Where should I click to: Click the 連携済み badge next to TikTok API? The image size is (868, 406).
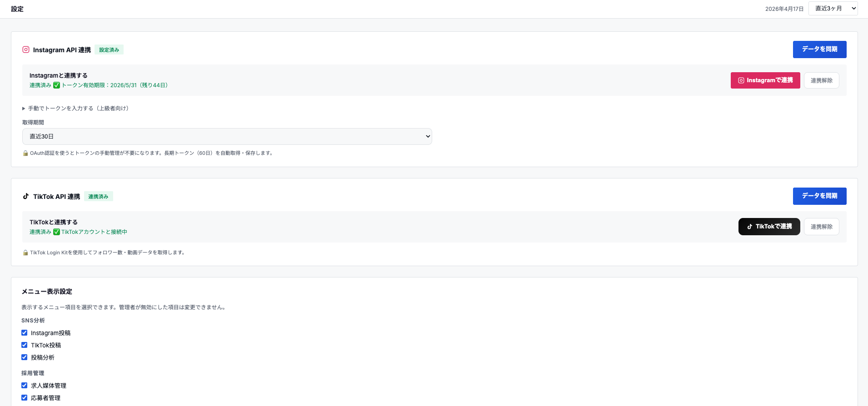(98, 197)
